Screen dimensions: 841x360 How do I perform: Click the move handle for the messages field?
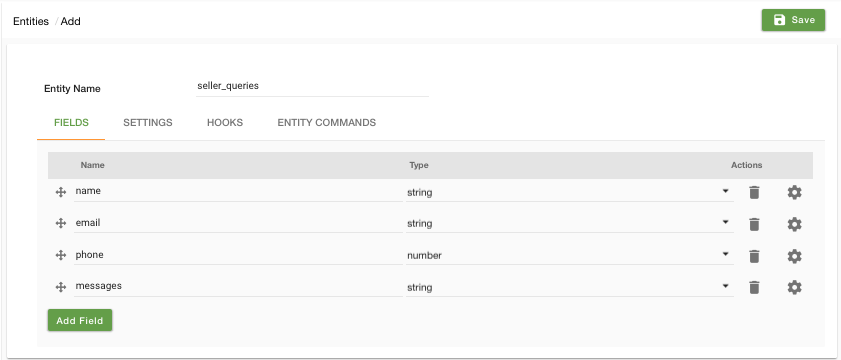(x=61, y=288)
